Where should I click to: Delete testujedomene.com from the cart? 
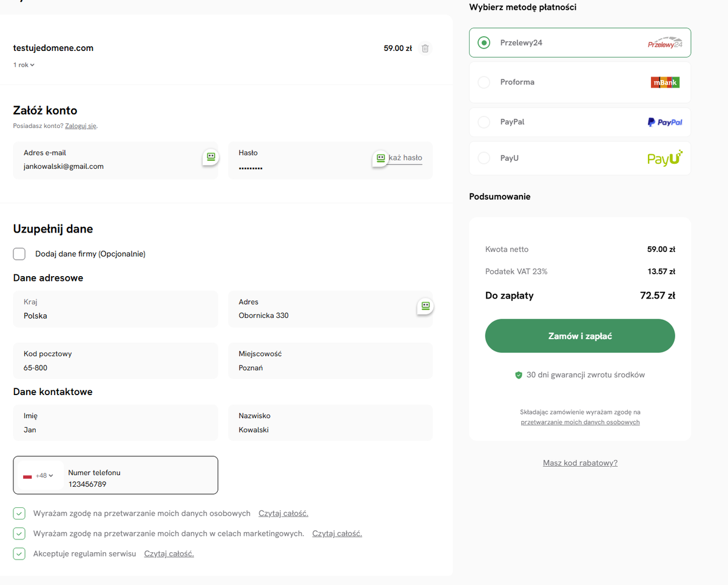[425, 49]
